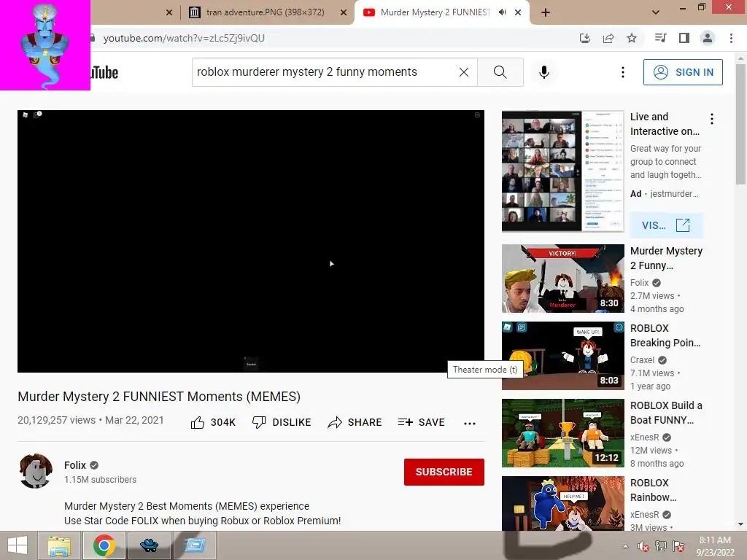The height and width of the screenshot is (560, 747).
Task: Click the Chrome taskbar icon
Action: (104, 545)
